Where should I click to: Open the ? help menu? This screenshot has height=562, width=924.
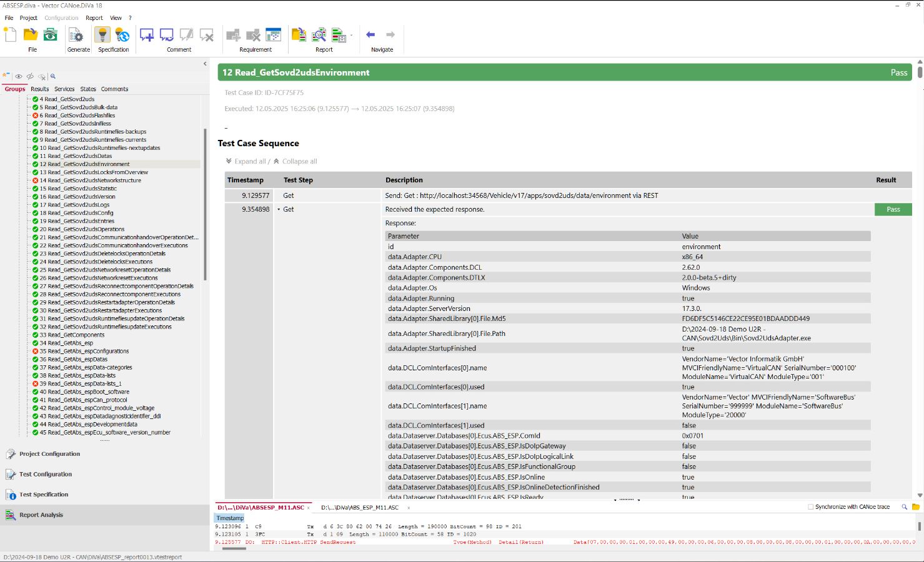tap(130, 18)
